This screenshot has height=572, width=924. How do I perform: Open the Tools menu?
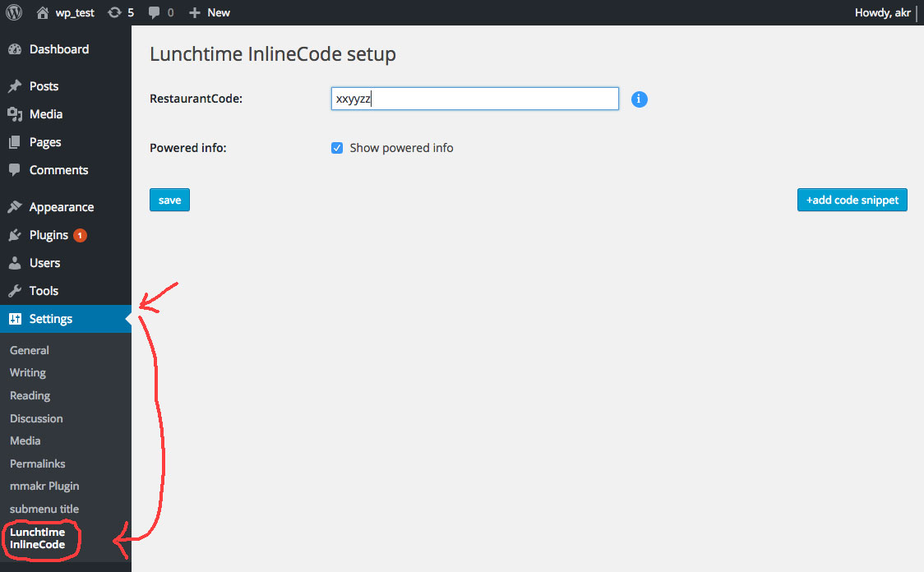[44, 291]
